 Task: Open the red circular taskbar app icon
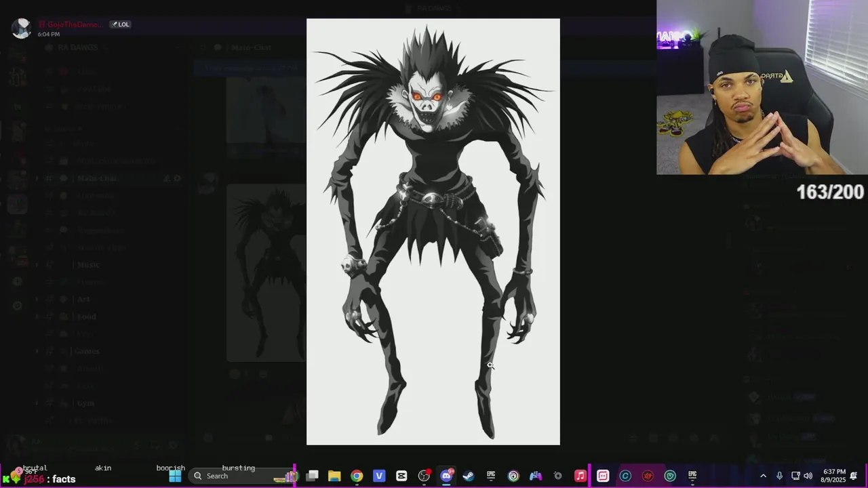tap(648, 476)
